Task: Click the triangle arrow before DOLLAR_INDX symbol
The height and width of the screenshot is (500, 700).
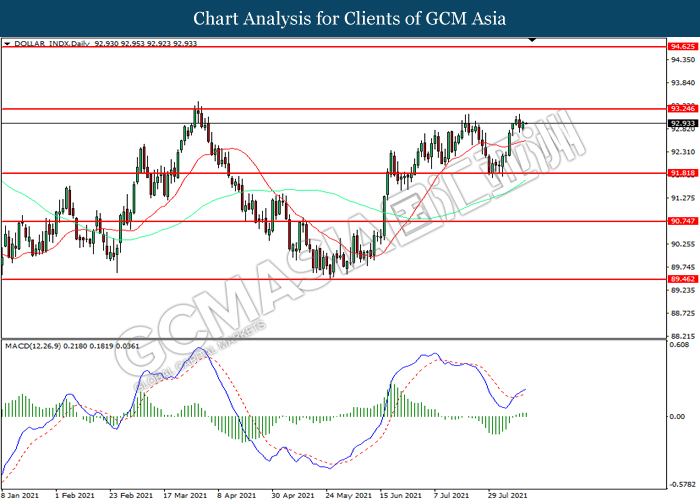Action: coord(8,45)
